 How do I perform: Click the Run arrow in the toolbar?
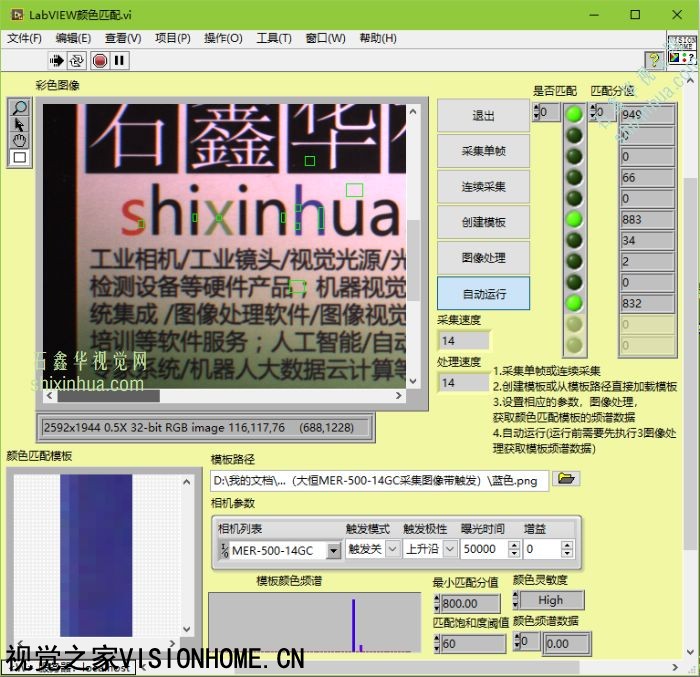pos(57,60)
